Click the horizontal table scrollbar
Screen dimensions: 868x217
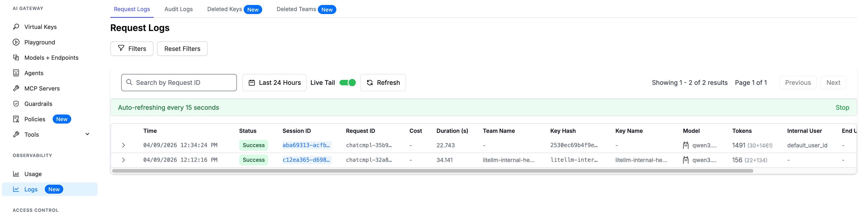pyautogui.click(x=432, y=171)
